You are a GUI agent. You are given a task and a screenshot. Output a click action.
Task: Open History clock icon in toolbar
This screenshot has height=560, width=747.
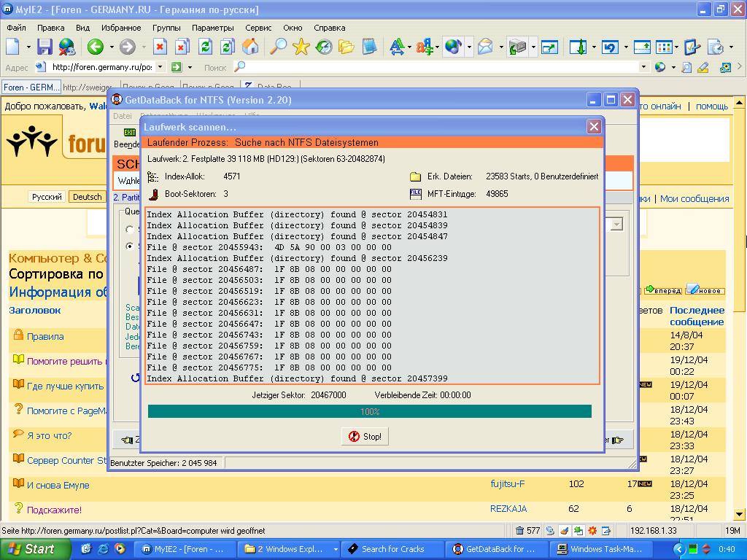tap(324, 47)
